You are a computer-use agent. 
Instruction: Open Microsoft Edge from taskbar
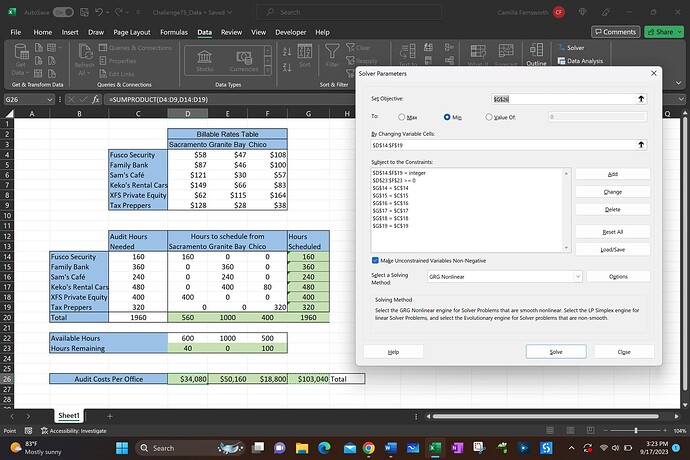tap(324, 448)
